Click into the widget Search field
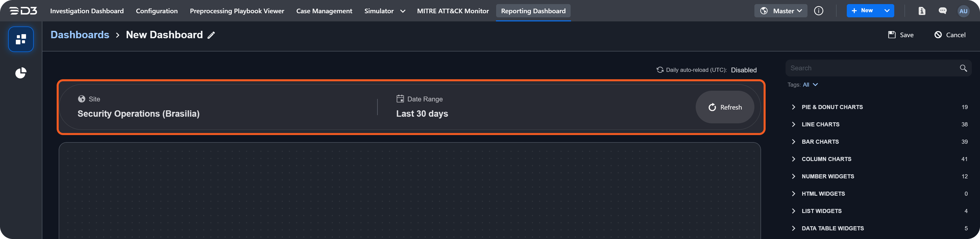Viewport: 980px width, 239px height. [871, 68]
